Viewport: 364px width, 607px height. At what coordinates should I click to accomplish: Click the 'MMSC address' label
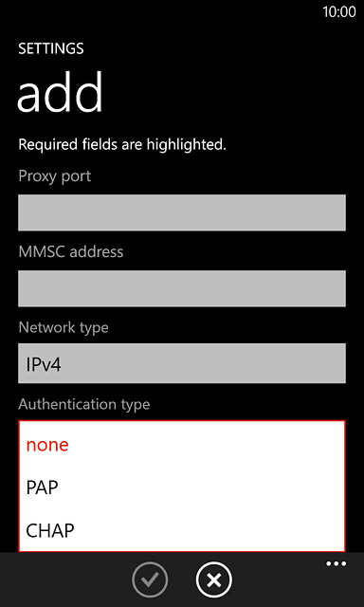71,252
